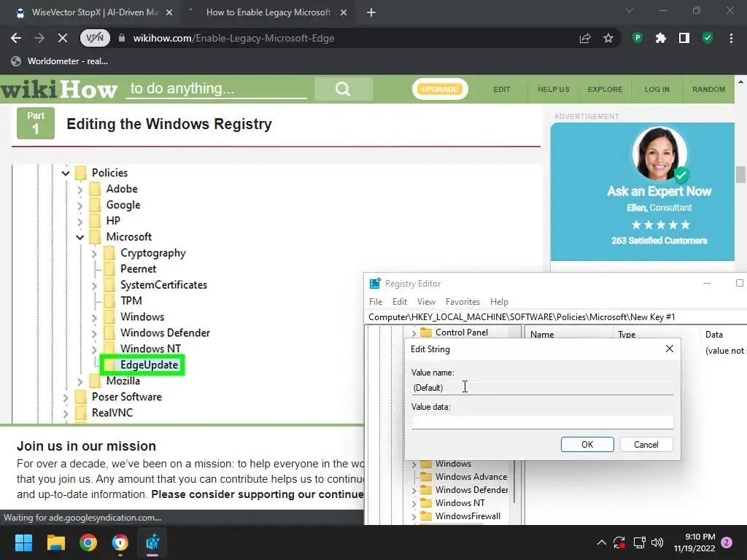The height and width of the screenshot is (560, 747).
Task: Expand Windows NT key in Registry Editor
Action: tap(414, 503)
